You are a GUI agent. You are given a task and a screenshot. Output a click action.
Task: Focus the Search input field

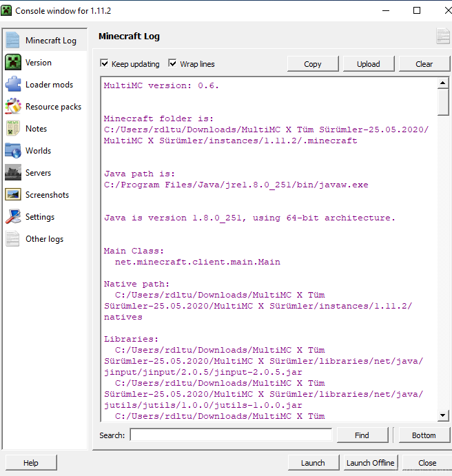tap(232, 435)
